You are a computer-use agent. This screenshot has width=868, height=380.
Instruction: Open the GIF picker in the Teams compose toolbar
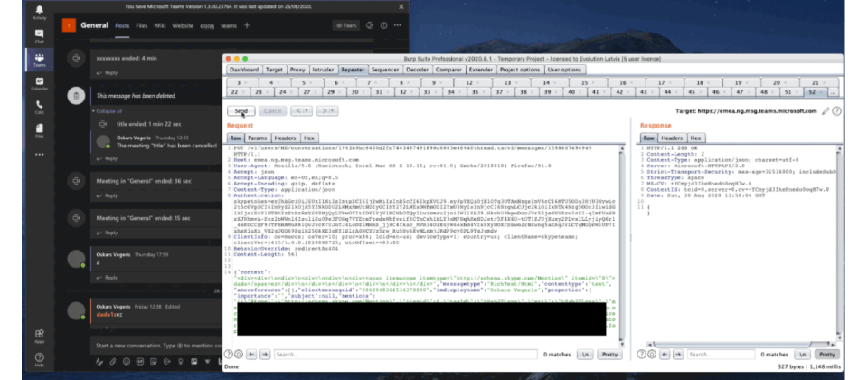140,362
